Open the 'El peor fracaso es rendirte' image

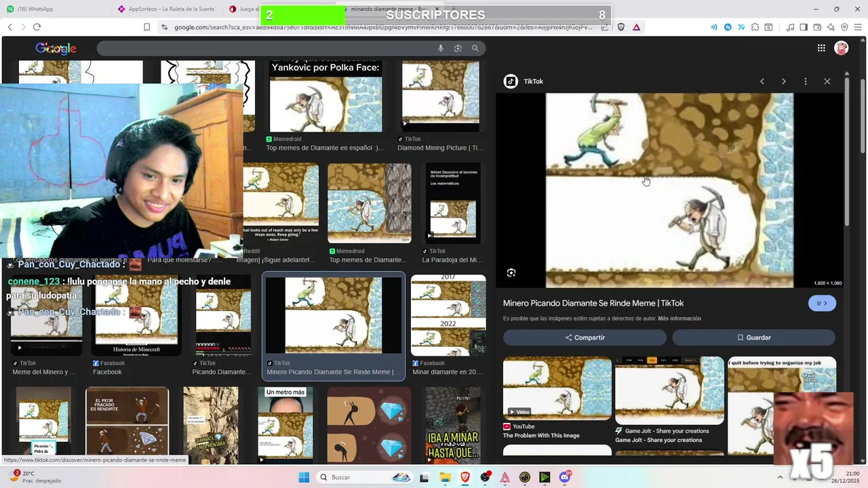pyautogui.click(x=127, y=425)
